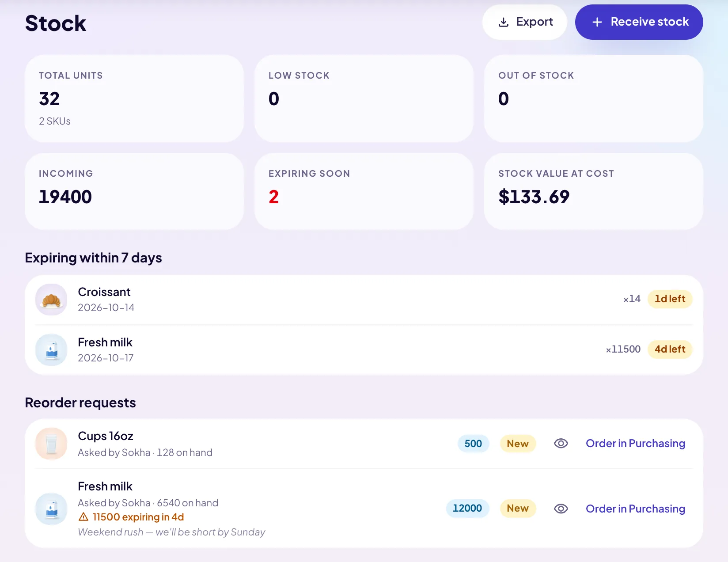Click the 2026-10-14 expiry date

[106, 308]
